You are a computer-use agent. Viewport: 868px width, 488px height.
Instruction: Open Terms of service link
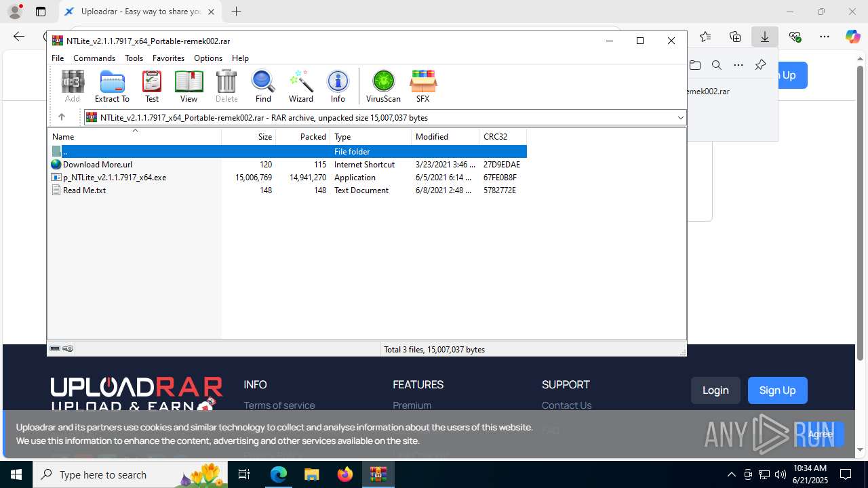[x=279, y=405]
